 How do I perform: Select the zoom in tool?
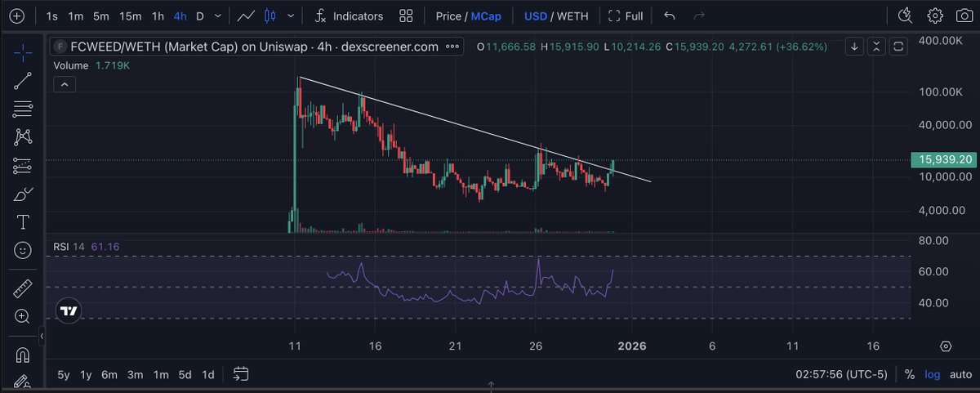click(x=24, y=317)
